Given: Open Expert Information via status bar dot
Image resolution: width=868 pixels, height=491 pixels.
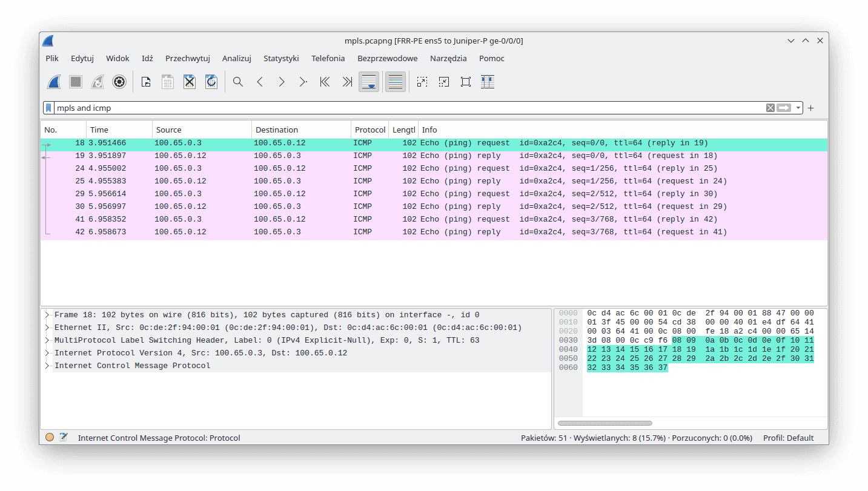Looking at the screenshot, I should pos(49,437).
